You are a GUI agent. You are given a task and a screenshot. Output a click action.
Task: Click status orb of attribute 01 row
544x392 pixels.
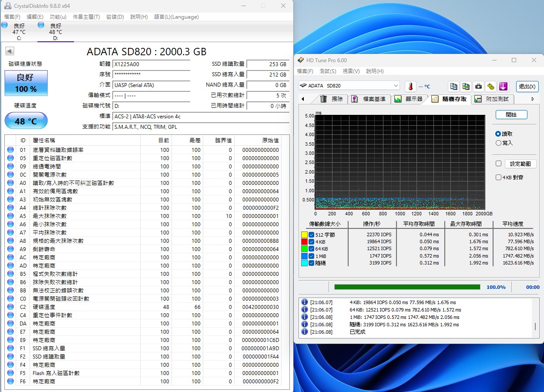point(10,150)
